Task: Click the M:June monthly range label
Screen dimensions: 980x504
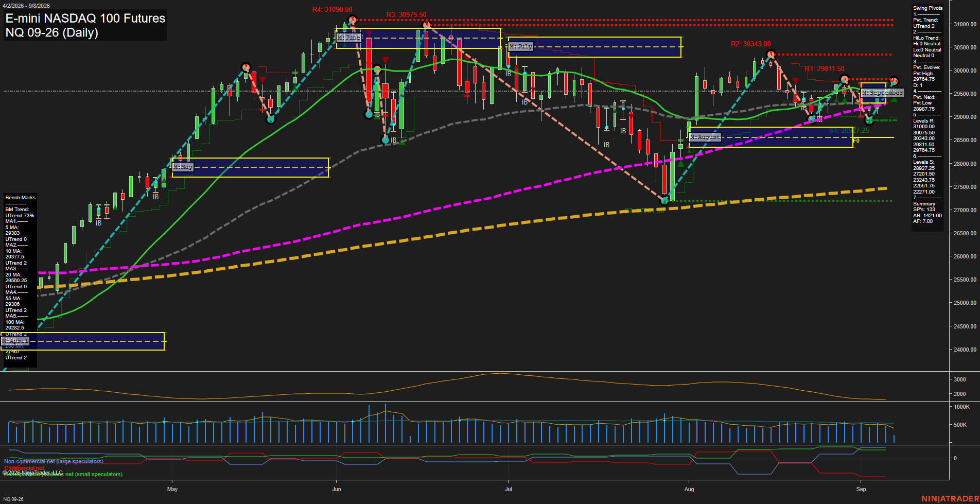Action: [349, 38]
